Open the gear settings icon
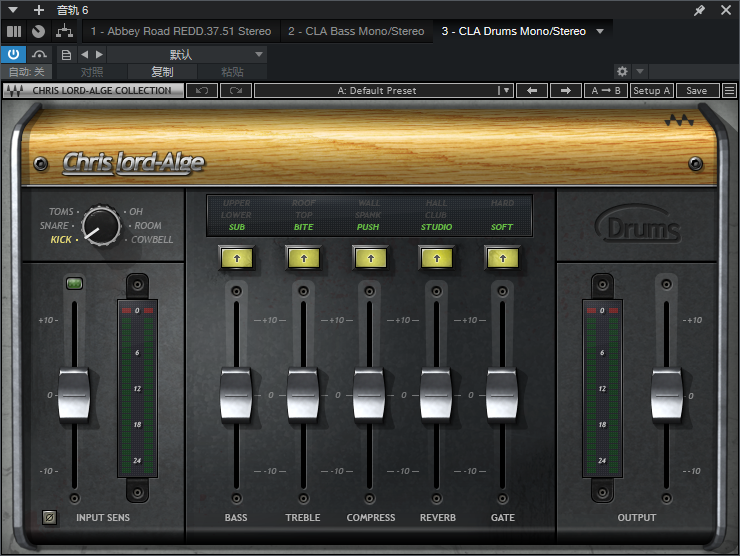The height and width of the screenshot is (556, 740). pos(622,71)
